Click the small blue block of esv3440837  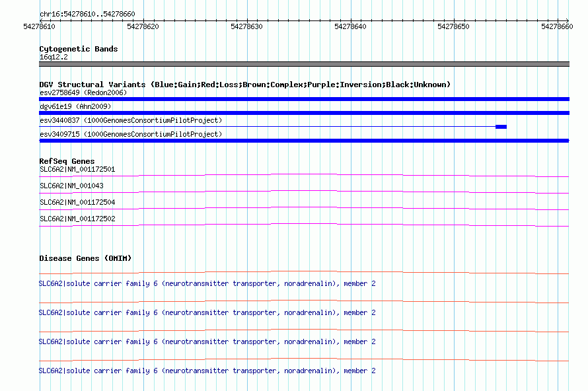(501, 127)
